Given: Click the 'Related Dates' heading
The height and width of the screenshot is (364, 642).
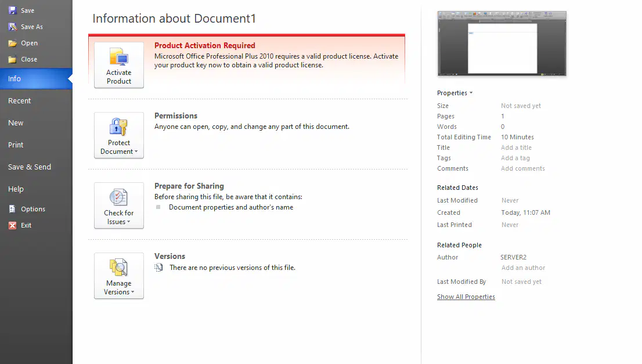Looking at the screenshot, I should 457,188.
